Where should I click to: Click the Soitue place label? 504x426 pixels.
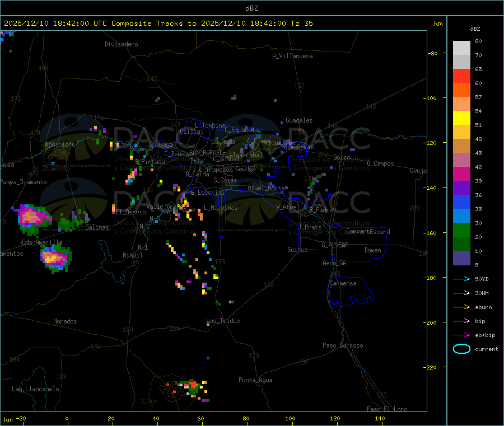pyautogui.click(x=297, y=250)
